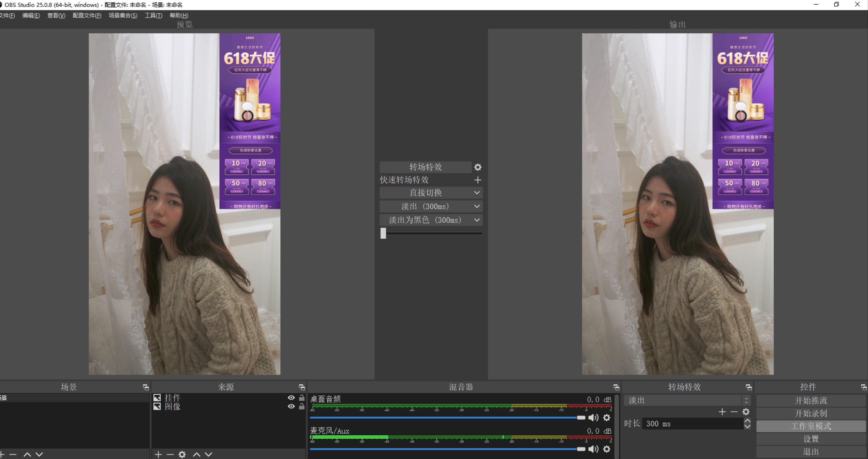Viewport: 868px width, 459px height.
Task: Toggle visibility of 图像 source
Action: point(291,406)
